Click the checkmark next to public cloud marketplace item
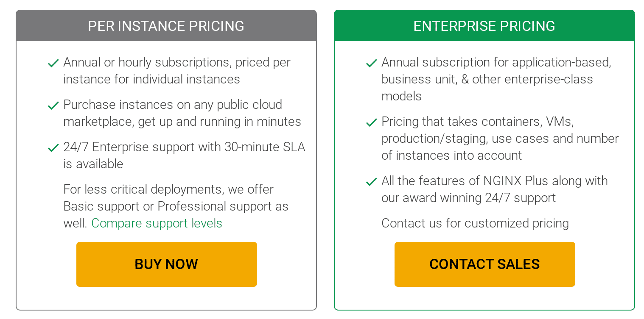The image size is (644, 319). [x=53, y=105]
